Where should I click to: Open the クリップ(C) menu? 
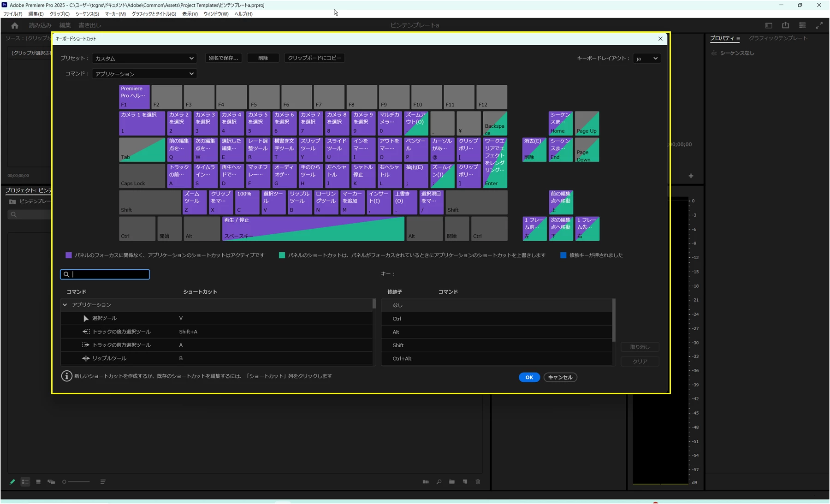(x=59, y=14)
